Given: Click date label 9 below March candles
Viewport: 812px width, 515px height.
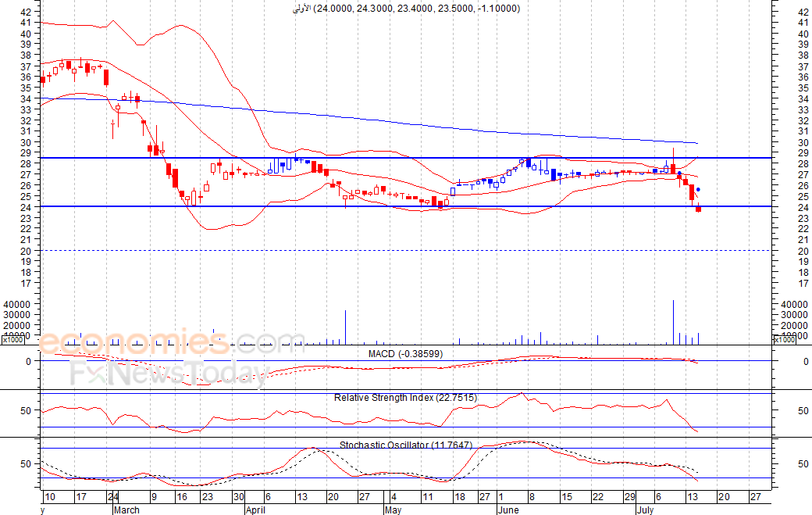Looking at the screenshot, I should pos(154,497).
